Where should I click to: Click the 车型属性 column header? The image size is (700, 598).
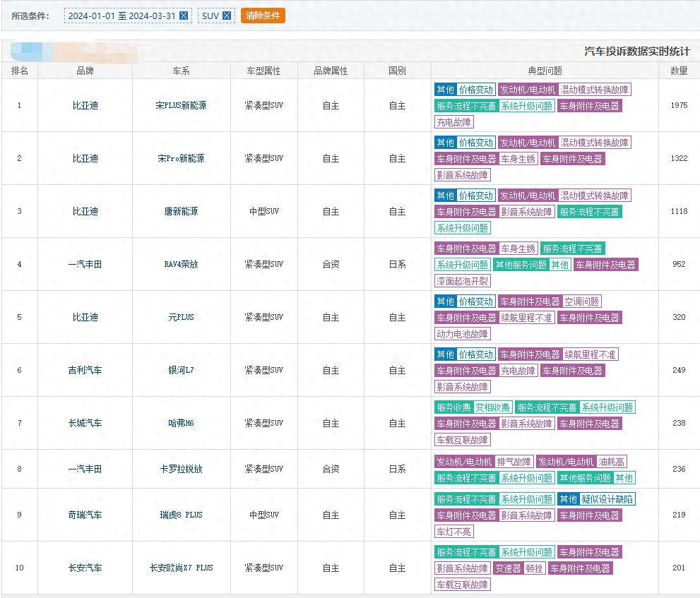[264, 71]
